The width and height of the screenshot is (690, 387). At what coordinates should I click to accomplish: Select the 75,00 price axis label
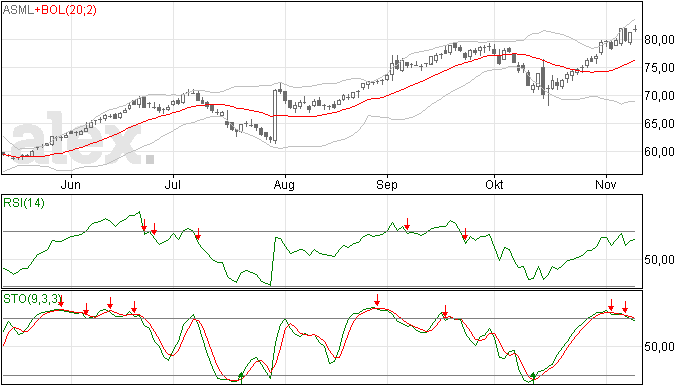[659, 68]
